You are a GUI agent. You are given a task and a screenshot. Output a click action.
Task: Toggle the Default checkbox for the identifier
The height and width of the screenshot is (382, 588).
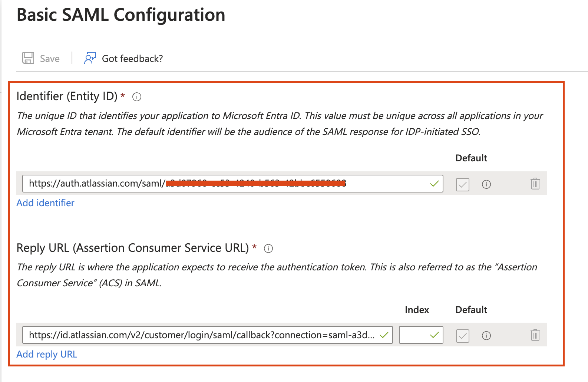[x=463, y=184]
